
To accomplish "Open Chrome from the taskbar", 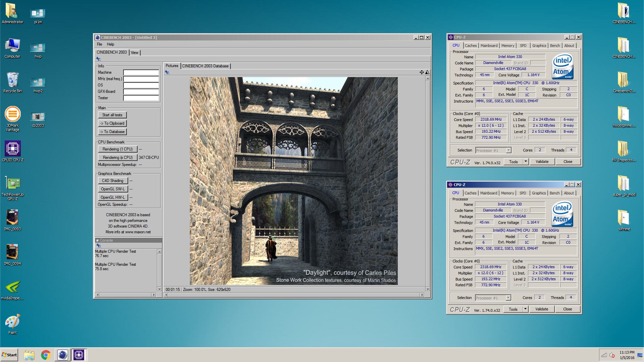I will (46, 355).
